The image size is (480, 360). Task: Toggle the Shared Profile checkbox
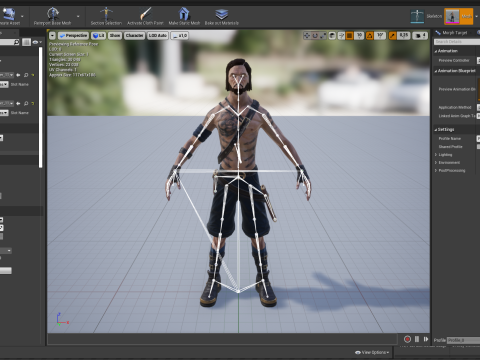pos(479,147)
